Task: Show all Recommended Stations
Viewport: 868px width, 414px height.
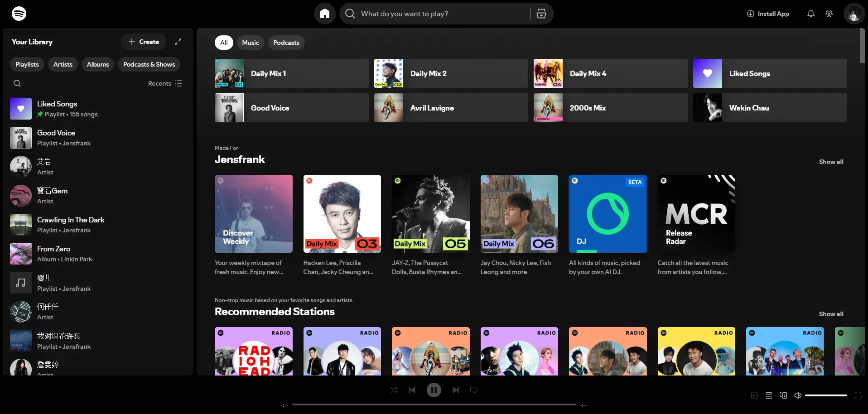Action: 831,314
